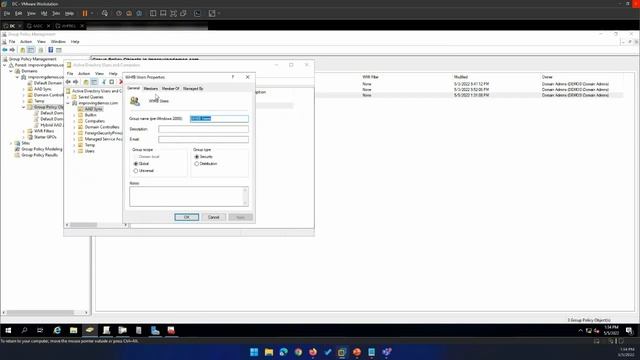
Task: Expand the Computers folder in AD tree
Action: (x=74, y=121)
